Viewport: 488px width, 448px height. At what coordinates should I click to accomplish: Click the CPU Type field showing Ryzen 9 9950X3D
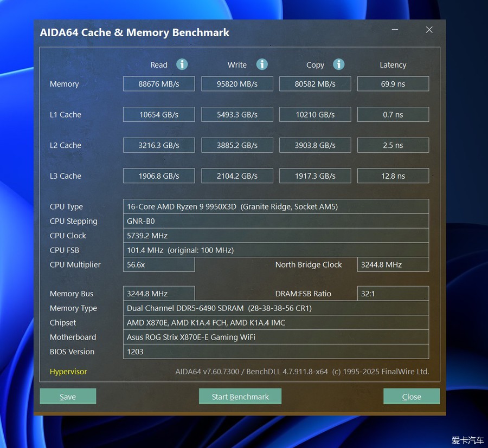click(x=276, y=206)
